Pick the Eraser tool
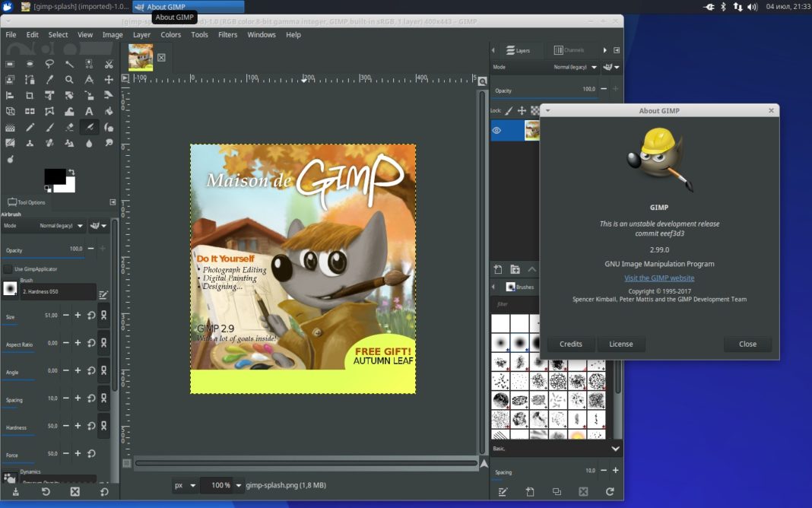The image size is (812, 508). click(69, 127)
